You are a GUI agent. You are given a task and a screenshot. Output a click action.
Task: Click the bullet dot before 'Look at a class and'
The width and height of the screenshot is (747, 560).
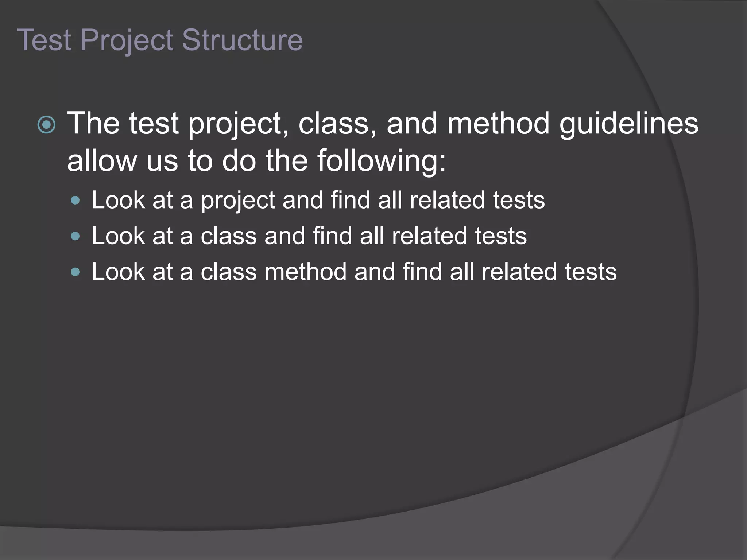click(76, 236)
